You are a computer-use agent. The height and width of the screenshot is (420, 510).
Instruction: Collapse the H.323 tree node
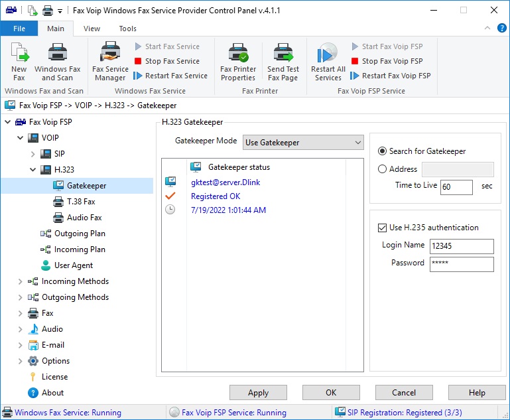point(33,170)
